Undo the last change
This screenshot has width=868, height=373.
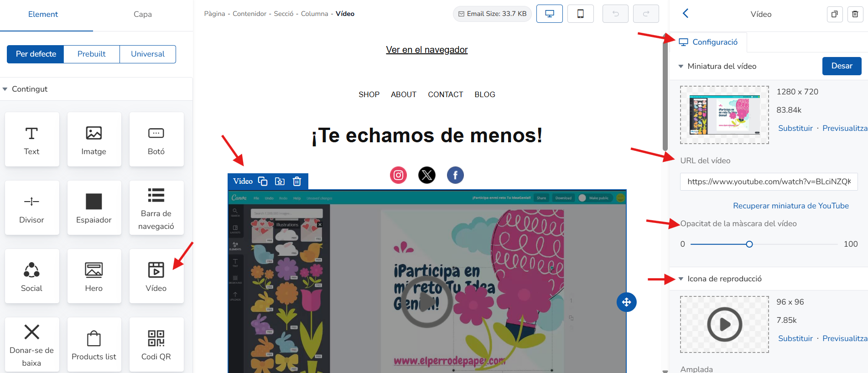[x=616, y=14]
